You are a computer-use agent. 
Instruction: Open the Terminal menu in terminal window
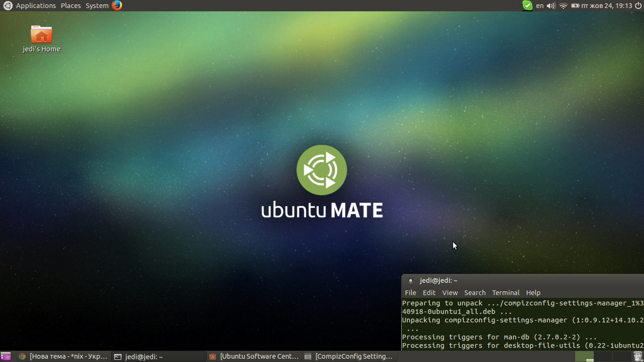pos(505,293)
